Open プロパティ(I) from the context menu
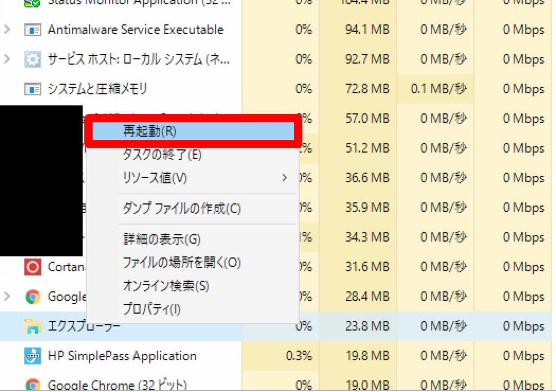The height and width of the screenshot is (392, 556). click(151, 309)
